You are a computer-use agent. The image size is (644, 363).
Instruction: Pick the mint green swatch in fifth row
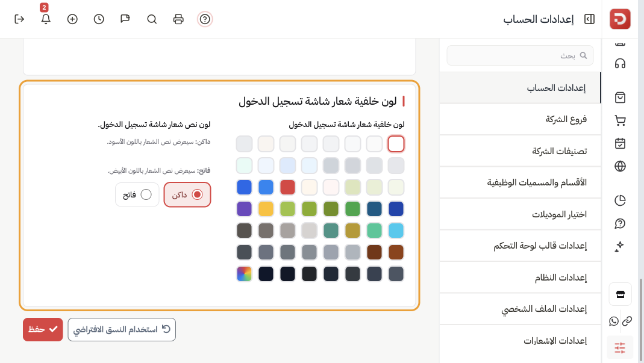click(x=374, y=231)
